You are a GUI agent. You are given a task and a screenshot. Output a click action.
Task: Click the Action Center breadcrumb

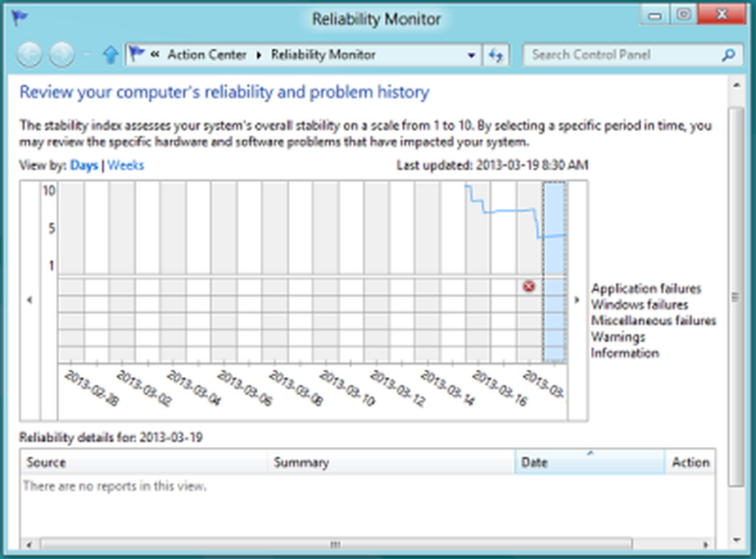pos(206,55)
